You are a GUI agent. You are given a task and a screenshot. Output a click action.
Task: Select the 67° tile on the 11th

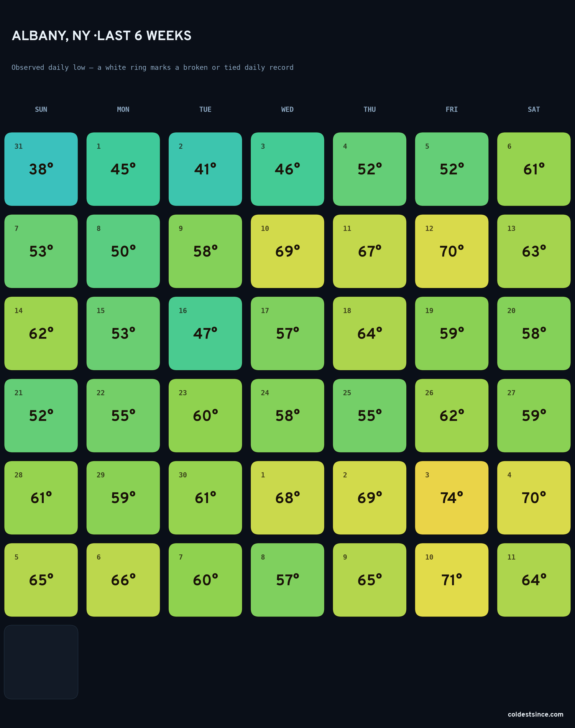click(370, 251)
